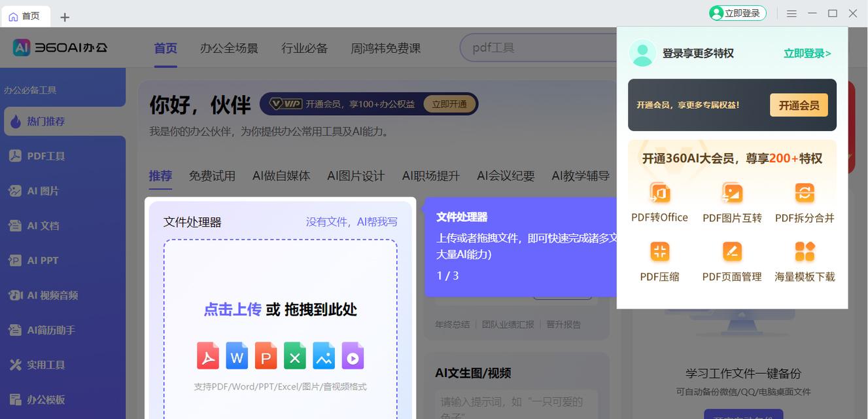Click the 没有文件，AI帮我写 link
Screen dimensions: 868x419
tap(352, 222)
